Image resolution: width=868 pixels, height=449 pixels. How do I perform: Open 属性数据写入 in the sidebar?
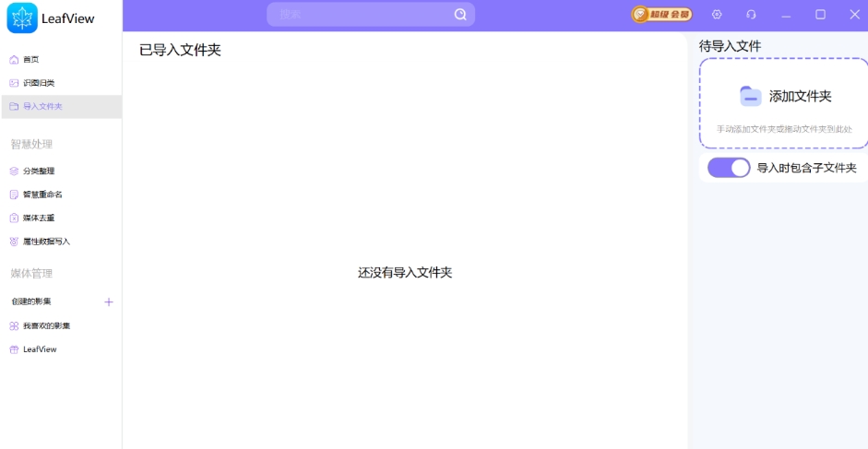[62, 242]
